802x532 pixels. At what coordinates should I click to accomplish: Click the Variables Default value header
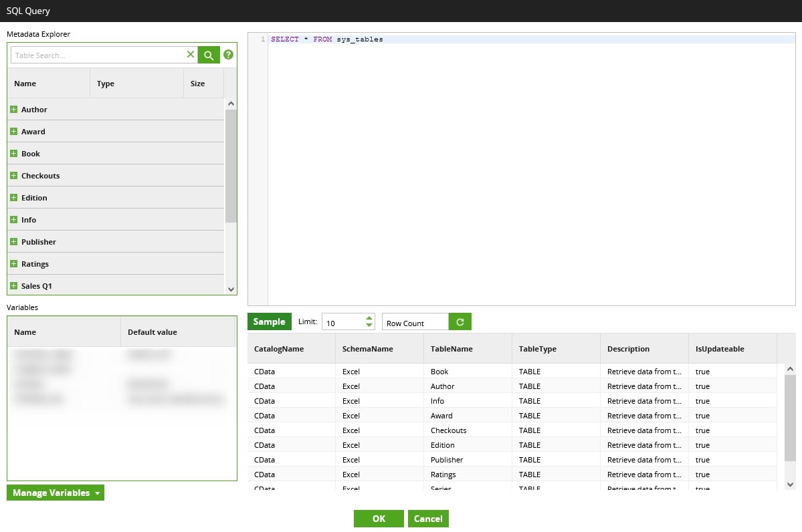(x=177, y=331)
